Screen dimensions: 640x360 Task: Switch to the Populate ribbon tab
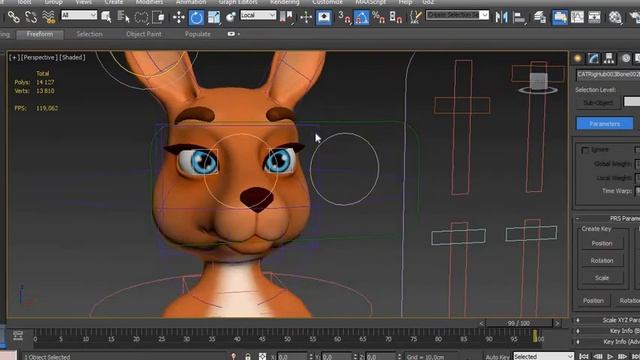(x=198, y=34)
